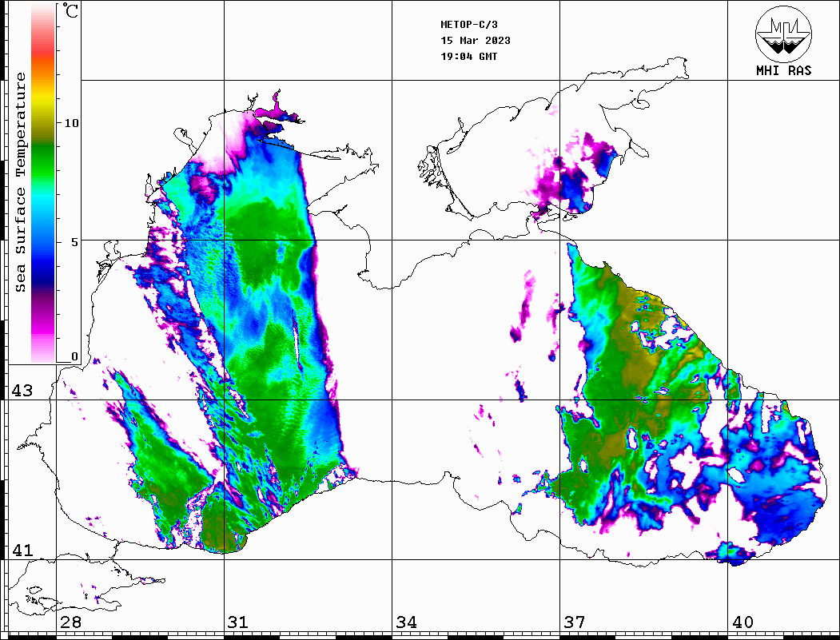840x640 pixels.
Task: Click the temperature color scale bar
Action: pyautogui.click(x=43, y=184)
